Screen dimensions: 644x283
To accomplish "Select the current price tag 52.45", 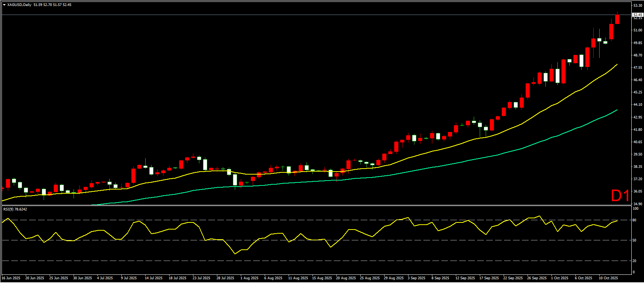I will pos(638,15).
